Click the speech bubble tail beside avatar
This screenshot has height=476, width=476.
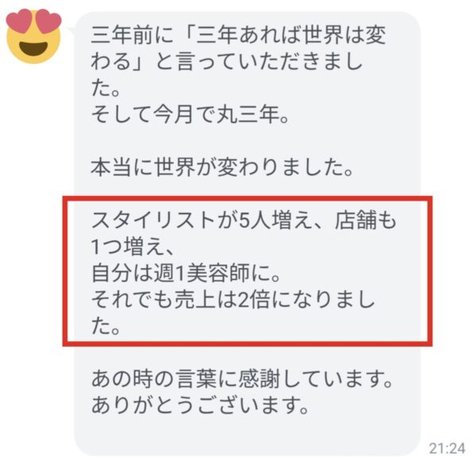point(71,30)
